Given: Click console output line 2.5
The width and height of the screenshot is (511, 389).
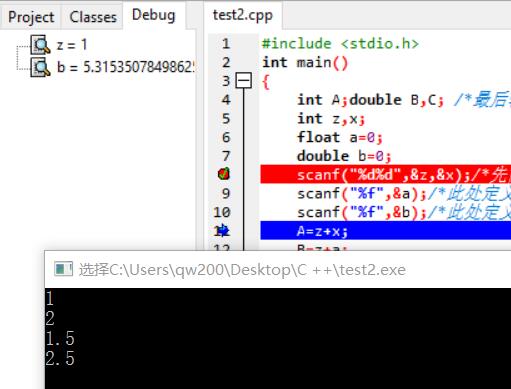Looking at the screenshot, I should pyautogui.click(x=60, y=358).
